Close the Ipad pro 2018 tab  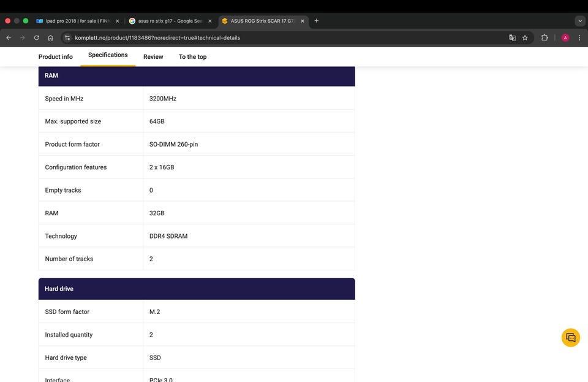tap(118, 21)
